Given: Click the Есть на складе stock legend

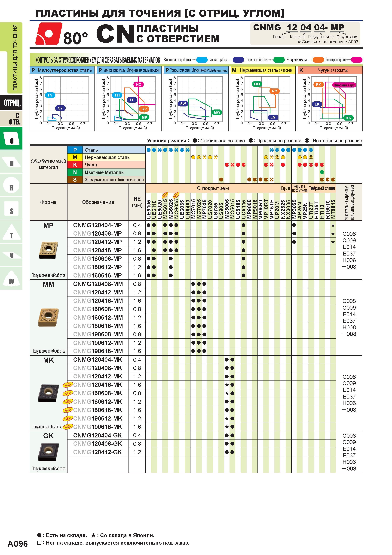Looking at the screenshot, I should click(x=62, y=535).
